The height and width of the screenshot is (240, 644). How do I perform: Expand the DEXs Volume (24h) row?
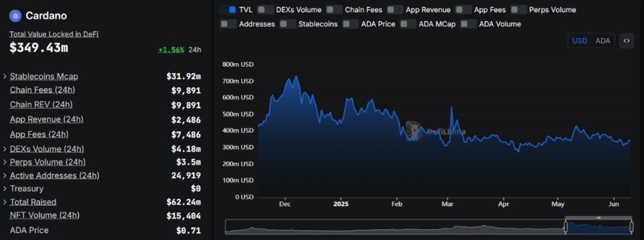[x=5, y=149]
